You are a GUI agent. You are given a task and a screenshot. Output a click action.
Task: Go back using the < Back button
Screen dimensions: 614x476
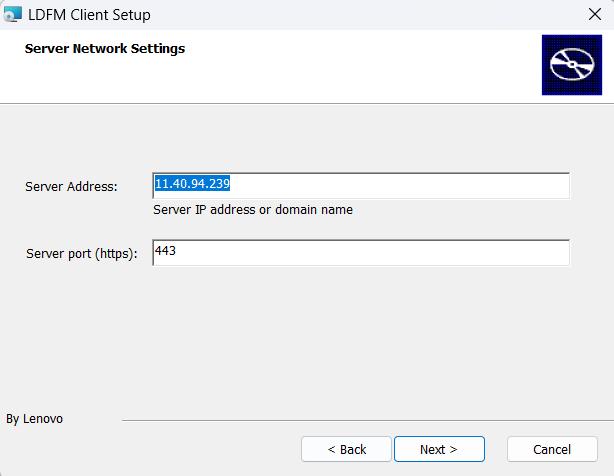point(346,449)
